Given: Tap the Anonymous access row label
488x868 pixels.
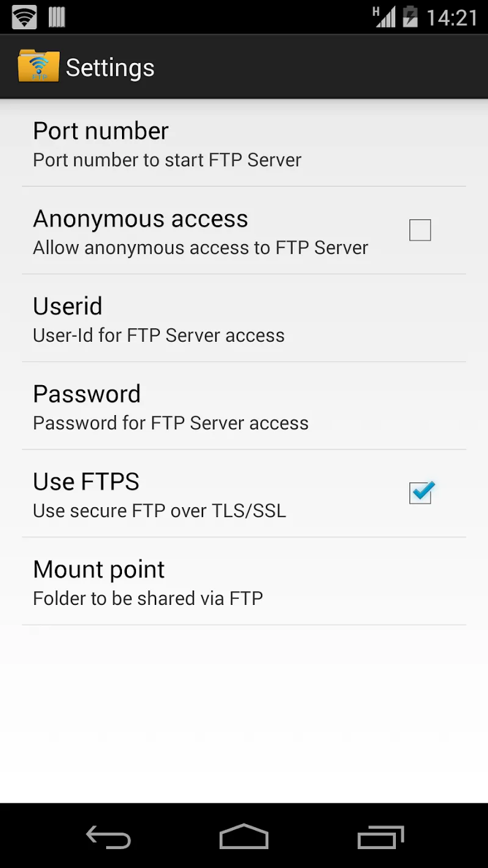Looking at the screenshot, I should pyautogui.click(x=140, y=219).
